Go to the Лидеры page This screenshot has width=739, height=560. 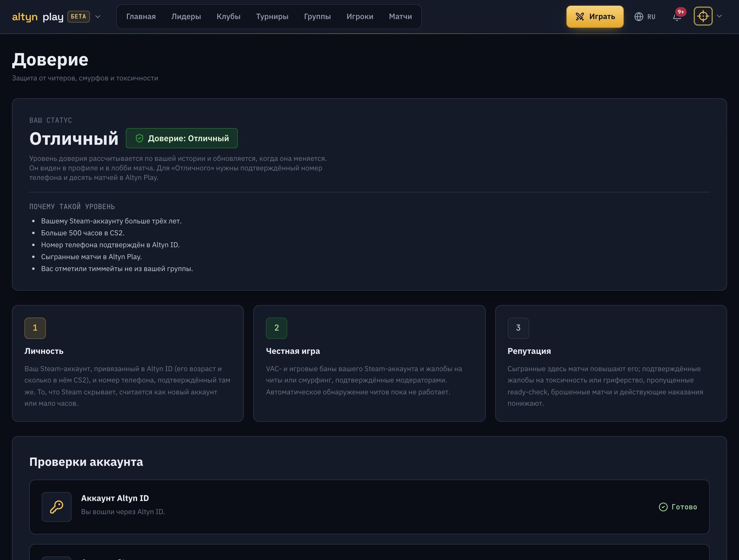[x=186, y=17]
